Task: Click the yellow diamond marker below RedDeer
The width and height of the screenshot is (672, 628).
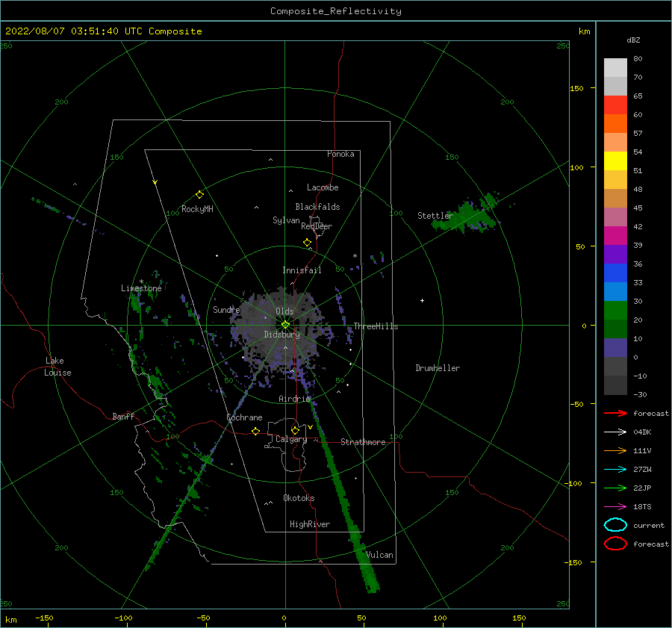Action: click(308, 243)
